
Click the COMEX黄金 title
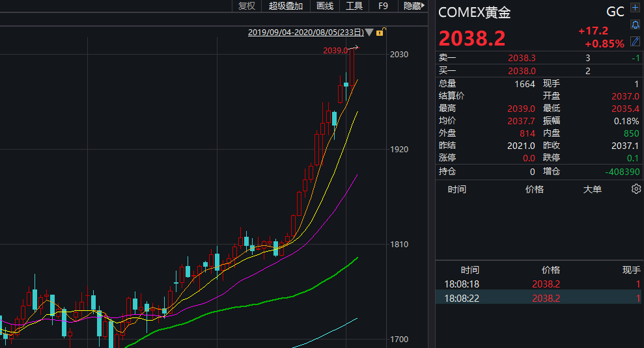click(475, 13)
